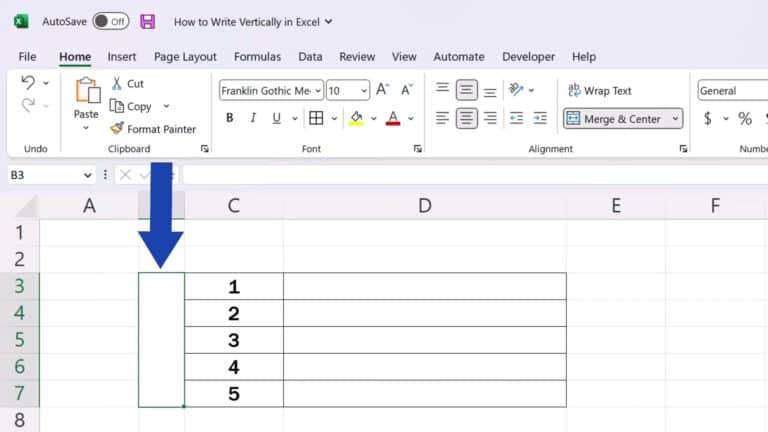Click the Wrap Text button
Image resolution: width=768 pixels, height=432 pixels.
tap(600, 90)
